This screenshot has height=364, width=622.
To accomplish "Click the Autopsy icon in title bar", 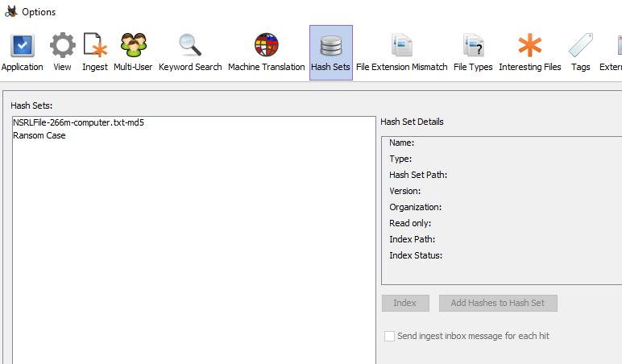I will 10,12.
